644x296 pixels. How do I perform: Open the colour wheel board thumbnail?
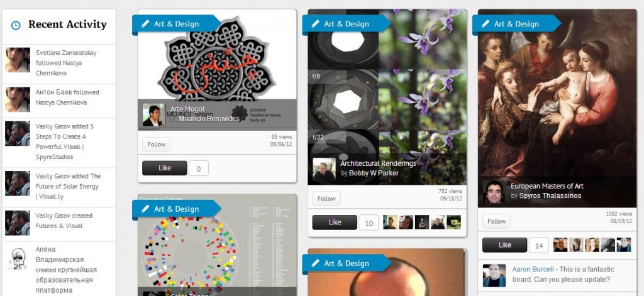click(x=217, y=246)
